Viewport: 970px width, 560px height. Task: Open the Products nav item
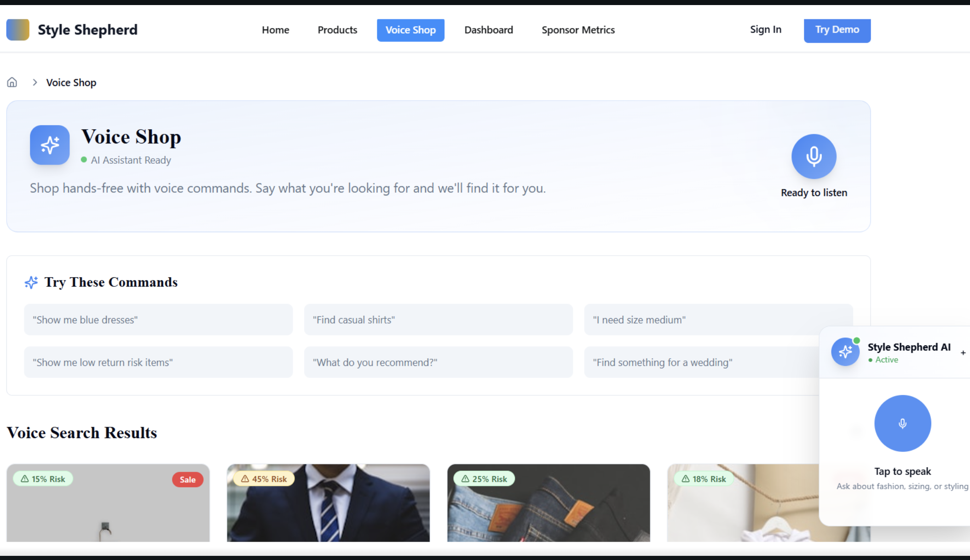[337, 30]
